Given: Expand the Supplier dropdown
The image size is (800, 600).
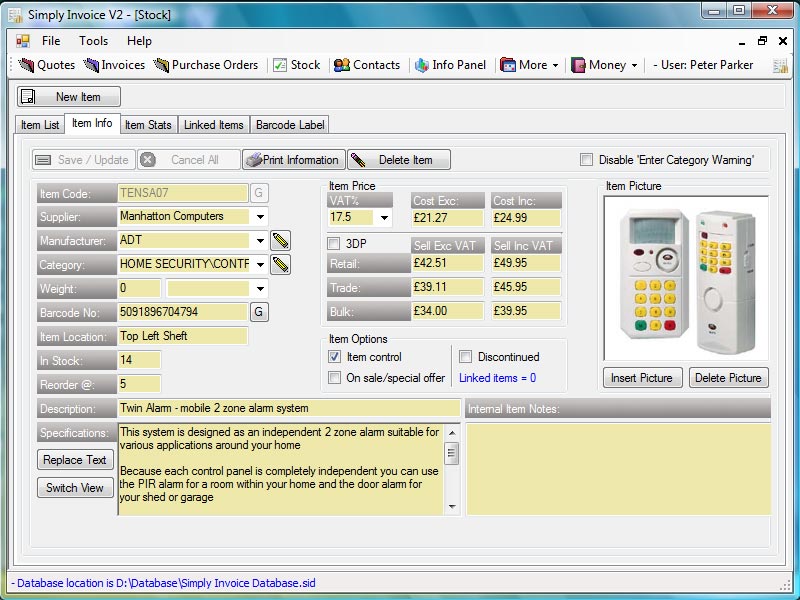Looking at the screenshot, I should 260,216.
